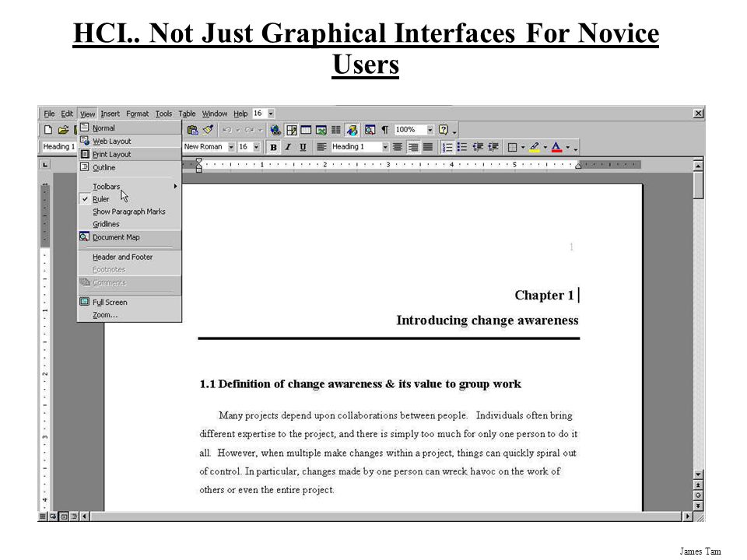Click horizontal scrollbar right arrow
Screen dimensions: 747x560
point(687,516)
